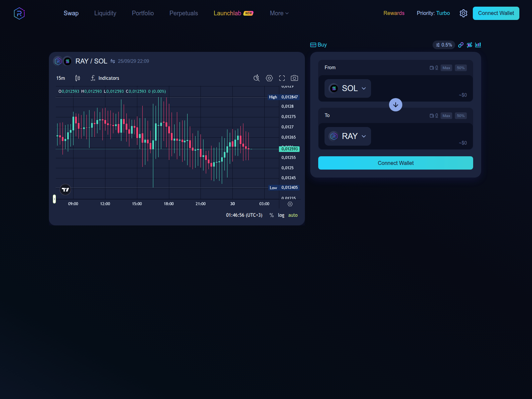Screen dimensions: 532x399
Task: Toggle percentage scale on the chart
Action: point(271,215)
